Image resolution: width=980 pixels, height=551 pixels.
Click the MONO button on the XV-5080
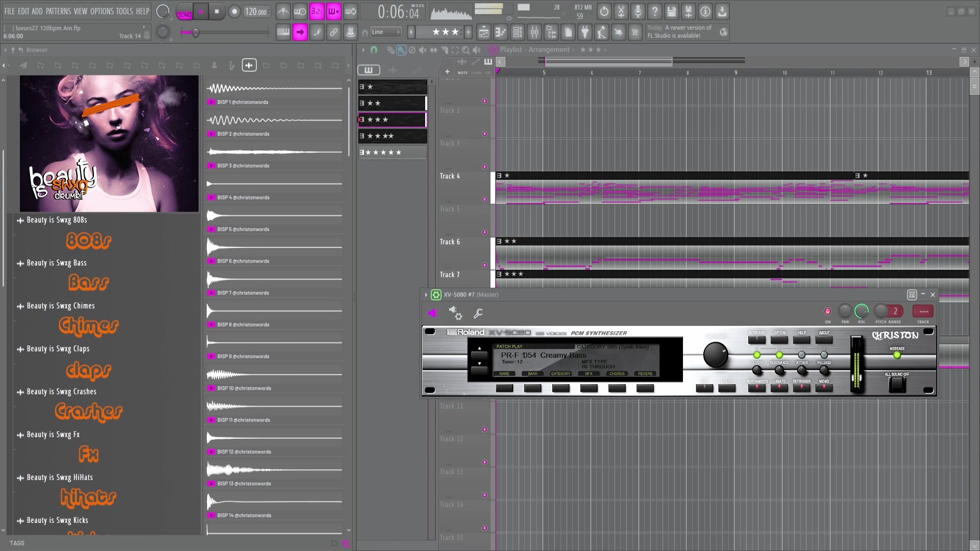pyautogui.click(x=824, y=388)
